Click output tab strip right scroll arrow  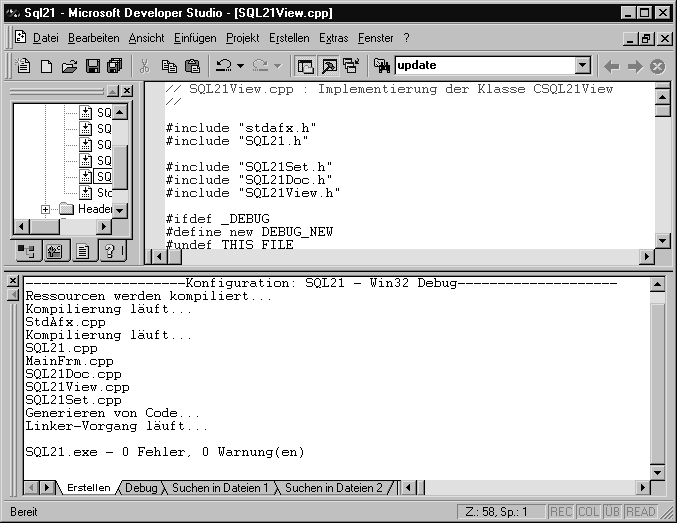[x=47, y=488]
